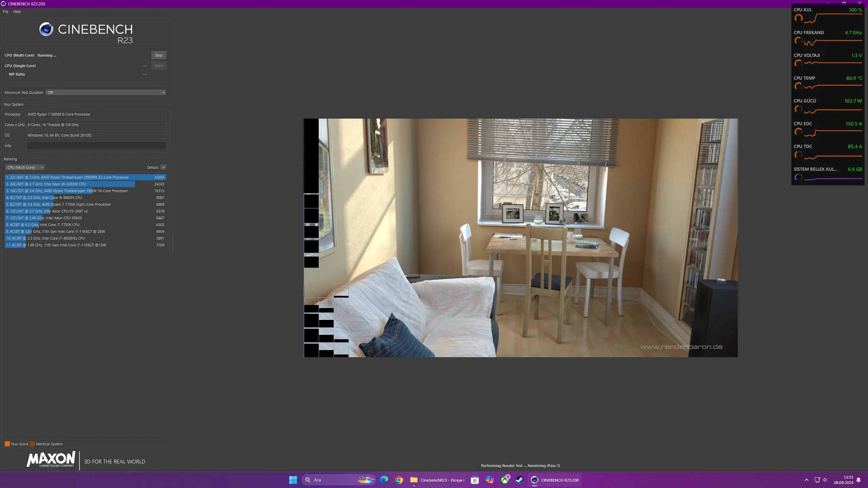868x488 pixels.
Task: Click the CPU EDC gauge icon
Action: [798, 131]
